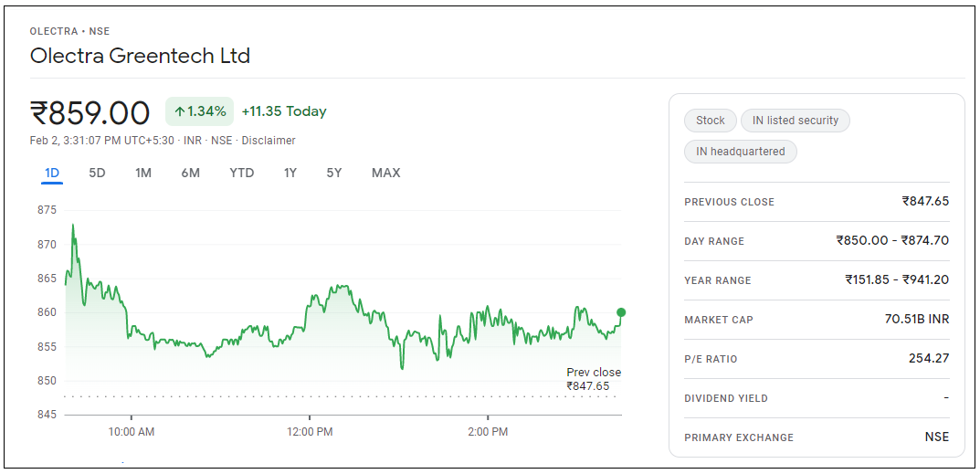
Task: Click the PREVIOUS CLOSE label
Action: (729, 202)
